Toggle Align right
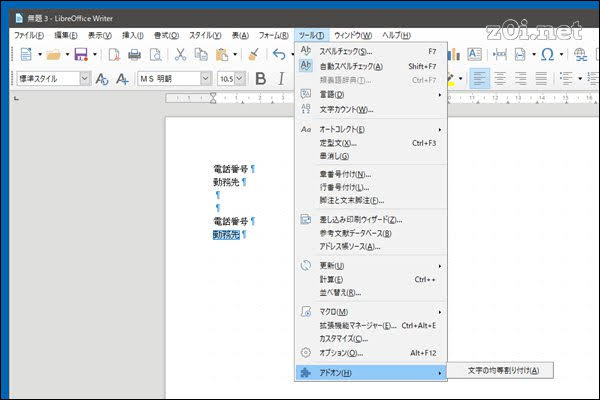 pyautogui.click(x=520, y=78)
